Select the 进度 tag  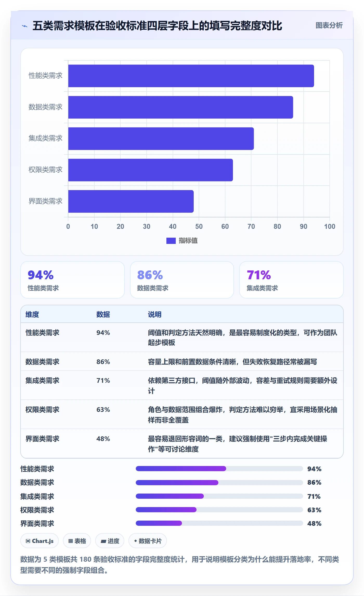pyautogui.click(x=110, y=541)
